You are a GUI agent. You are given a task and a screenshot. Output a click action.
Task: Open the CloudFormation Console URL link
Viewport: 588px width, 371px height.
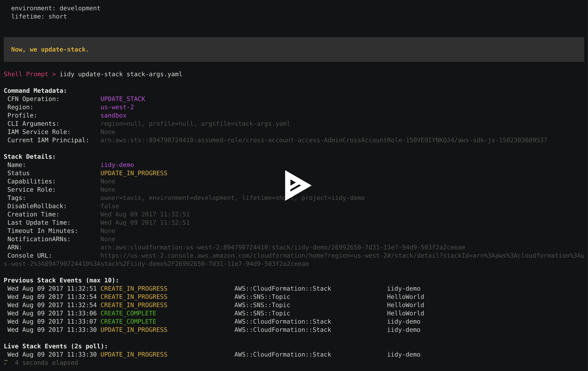(x=342, y=256)
